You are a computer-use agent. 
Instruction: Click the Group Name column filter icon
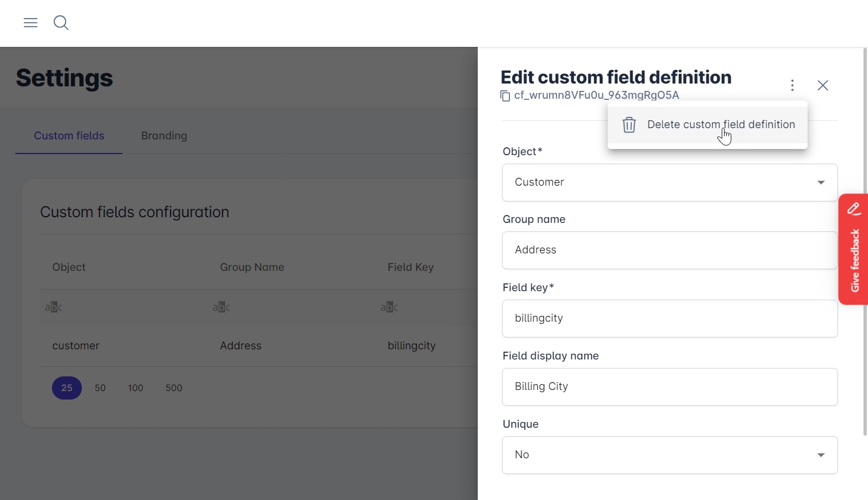221,307
